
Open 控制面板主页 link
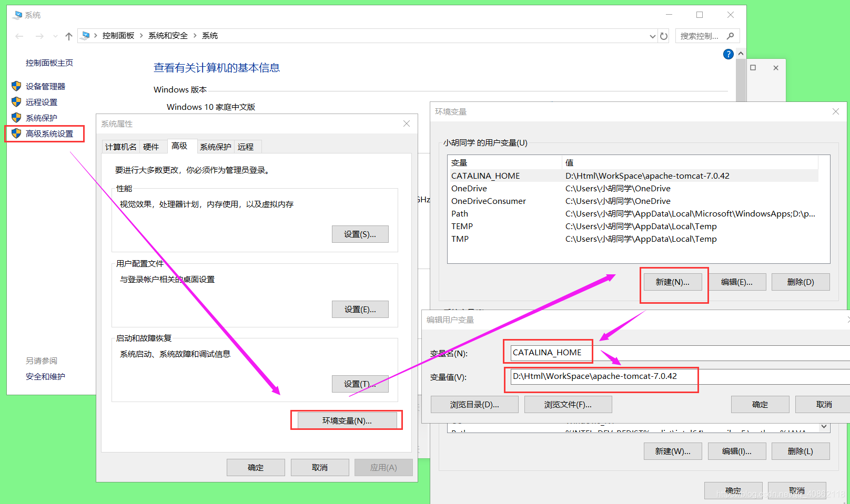49,63
